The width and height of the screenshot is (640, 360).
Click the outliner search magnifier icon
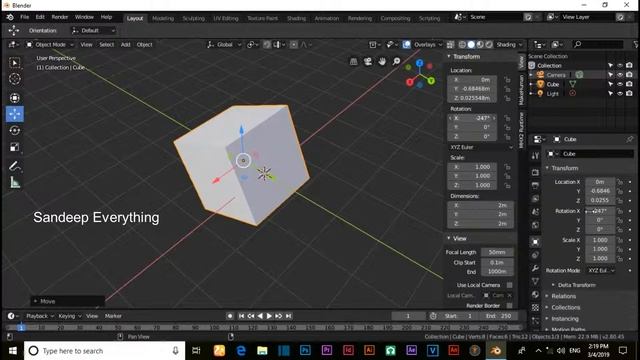coord(577,44)
